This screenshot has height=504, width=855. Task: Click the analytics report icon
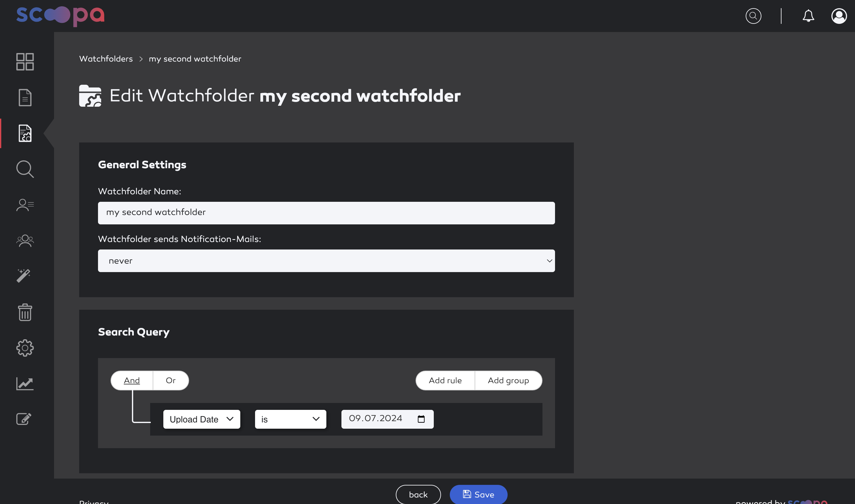(25, 383)
